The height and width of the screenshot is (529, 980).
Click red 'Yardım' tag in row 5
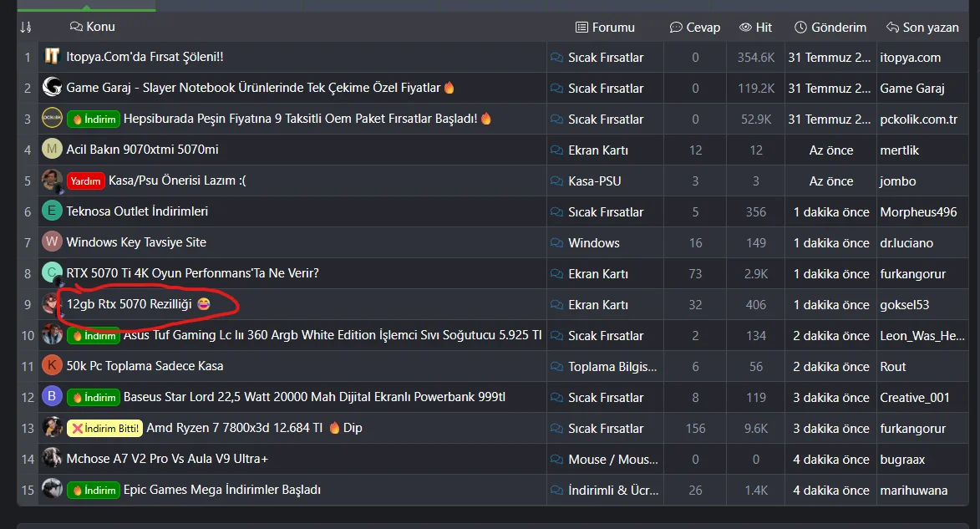85,181
